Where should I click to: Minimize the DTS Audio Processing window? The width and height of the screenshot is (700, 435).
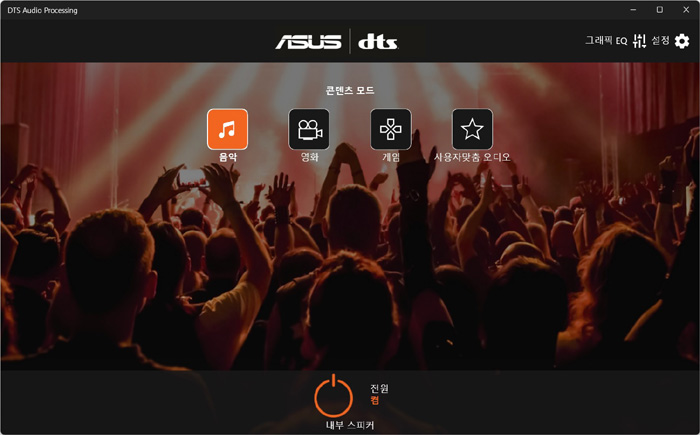click(x=633, y=10)
